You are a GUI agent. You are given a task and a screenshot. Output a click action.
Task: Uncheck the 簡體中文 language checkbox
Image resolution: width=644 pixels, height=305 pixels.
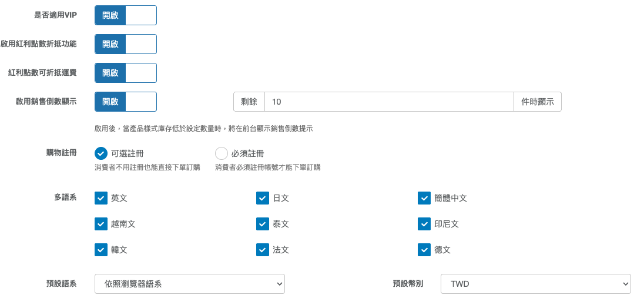tap(424, 198)
